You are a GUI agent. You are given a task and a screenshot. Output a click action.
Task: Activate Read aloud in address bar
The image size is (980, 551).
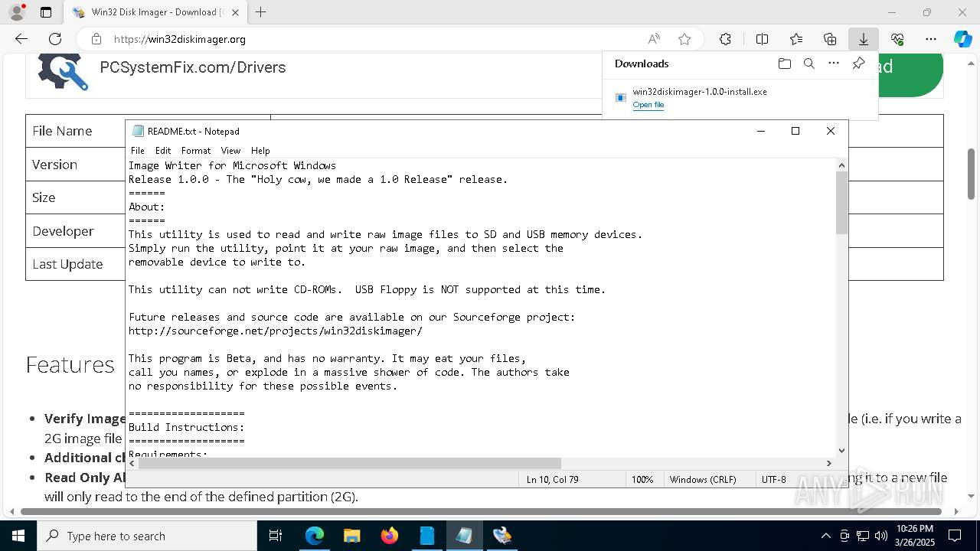(x=654, y=39)
